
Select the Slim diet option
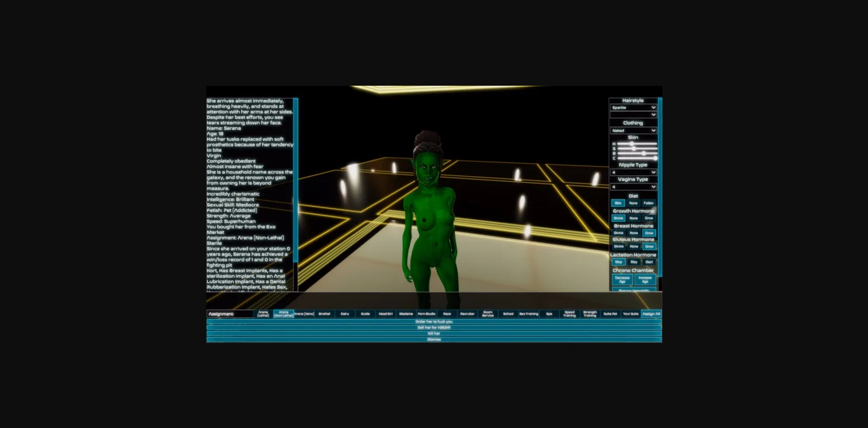618,203
